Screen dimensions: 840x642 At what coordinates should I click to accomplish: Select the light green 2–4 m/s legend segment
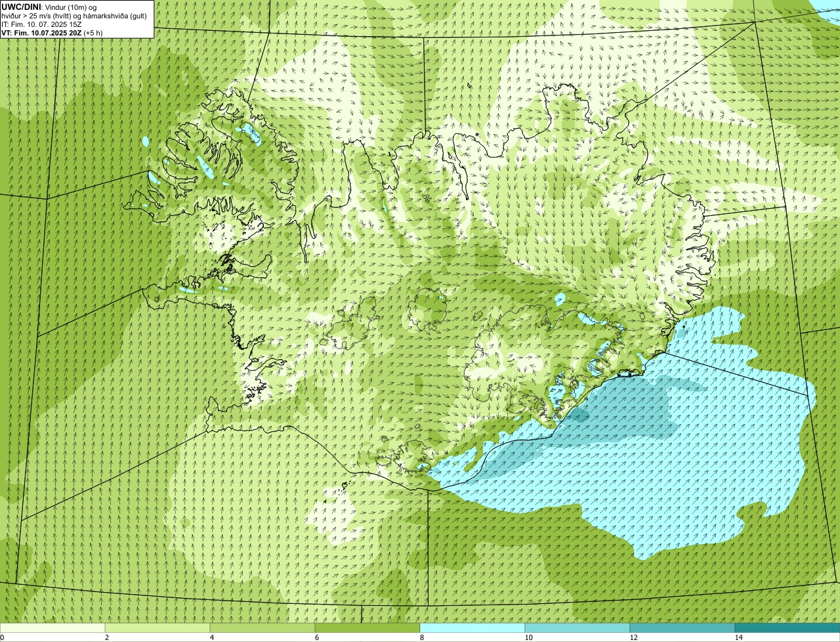coord(157,628)
